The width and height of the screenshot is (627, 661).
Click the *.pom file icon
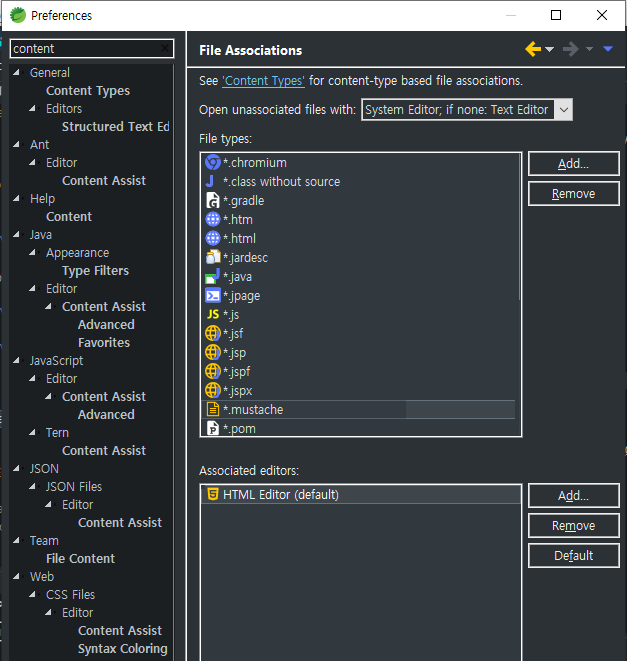click(x=213, y=428)
